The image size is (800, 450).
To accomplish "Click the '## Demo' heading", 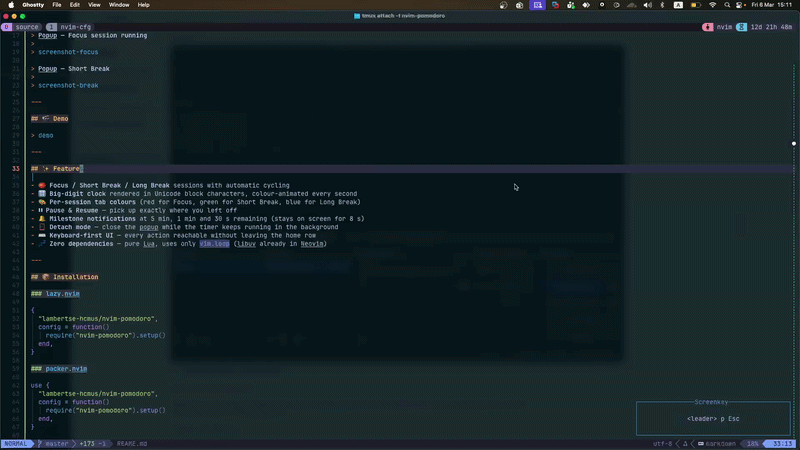I will (49, 119).
